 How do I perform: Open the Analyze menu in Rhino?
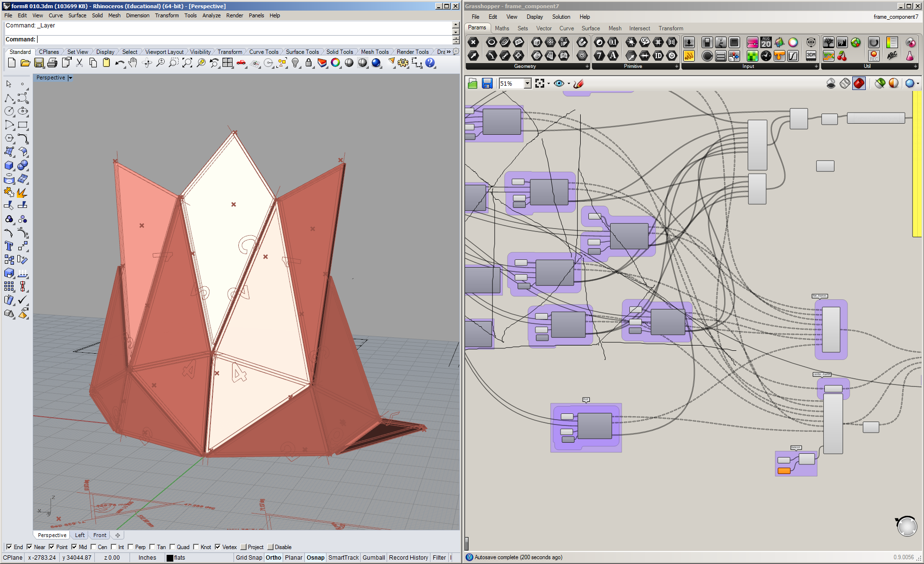(211, 15)
